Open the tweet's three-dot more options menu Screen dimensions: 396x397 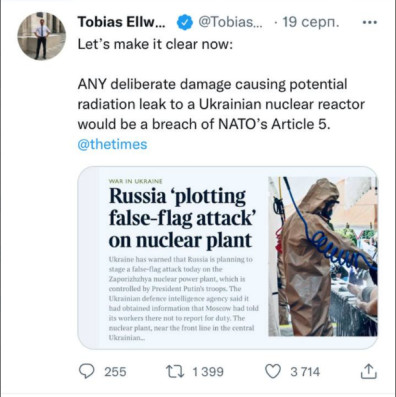pyautogui.click(x=369, y=23)
